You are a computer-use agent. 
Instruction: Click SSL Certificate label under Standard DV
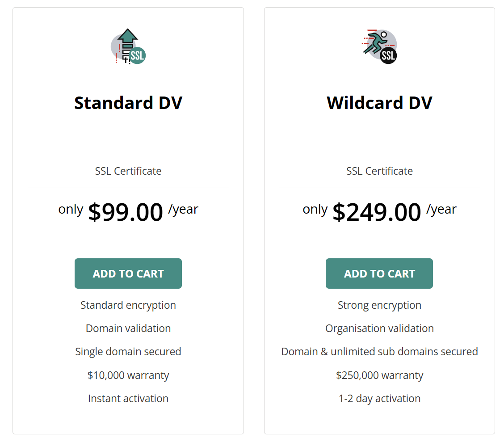128,171
